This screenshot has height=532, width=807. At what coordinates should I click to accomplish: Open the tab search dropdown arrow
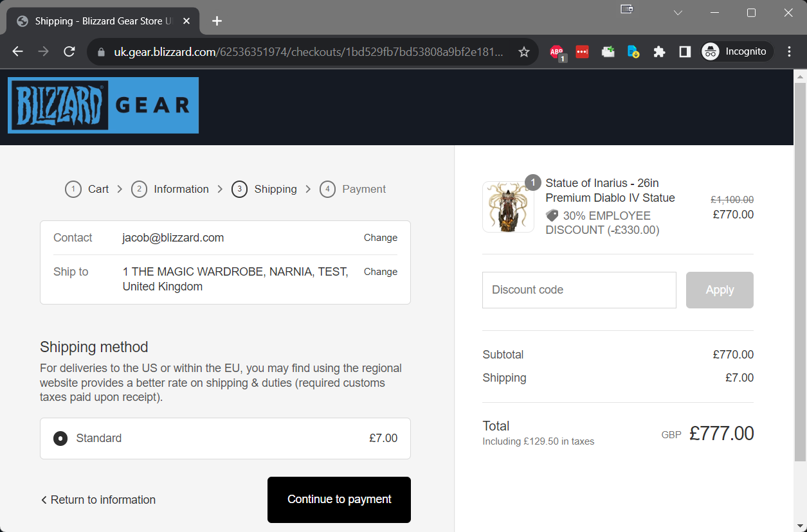pos(678,13)
